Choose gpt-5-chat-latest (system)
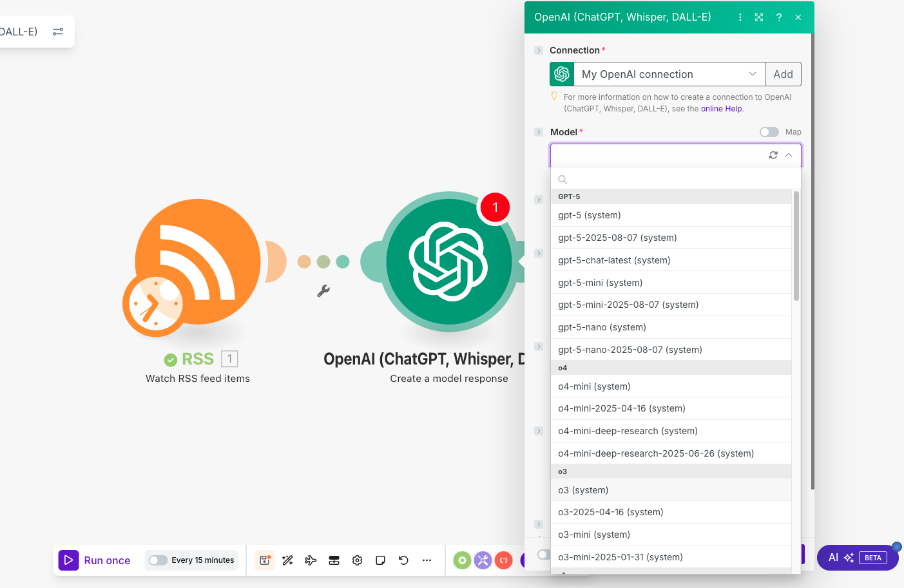This screenshot has width=904, height=588. point(671,260)
